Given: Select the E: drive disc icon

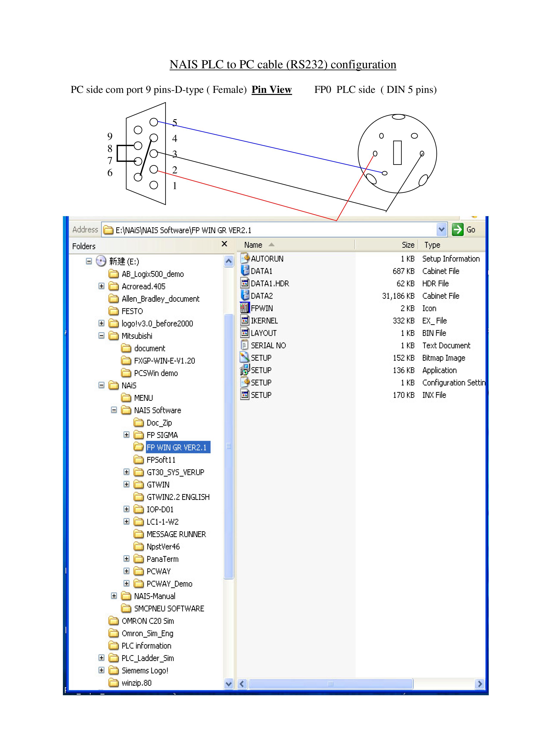Looking at the screenshot, I should (101, 261).
